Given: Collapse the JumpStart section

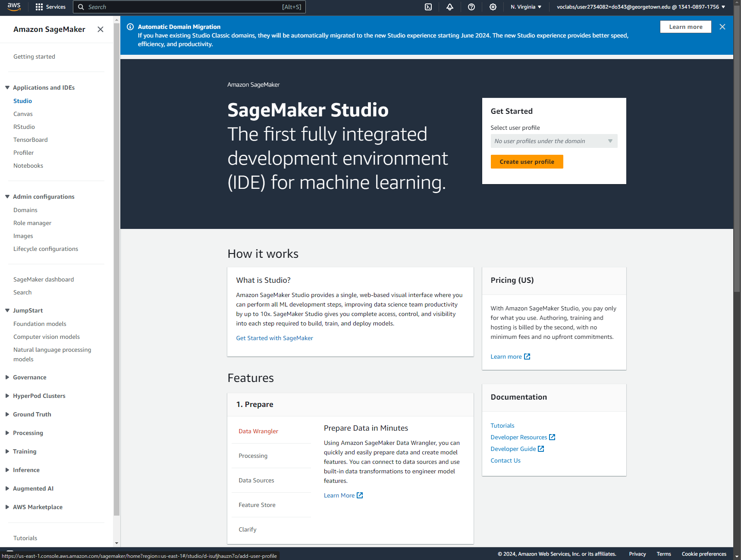Looking at the screenshot, I should point(7,310).
